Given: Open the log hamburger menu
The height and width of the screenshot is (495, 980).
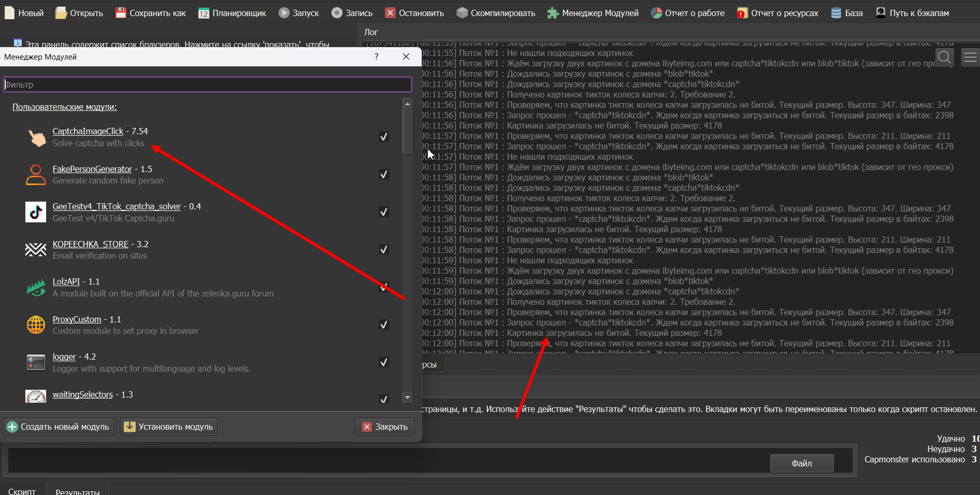Looking at the screenshot, I should tap(970, 58).
